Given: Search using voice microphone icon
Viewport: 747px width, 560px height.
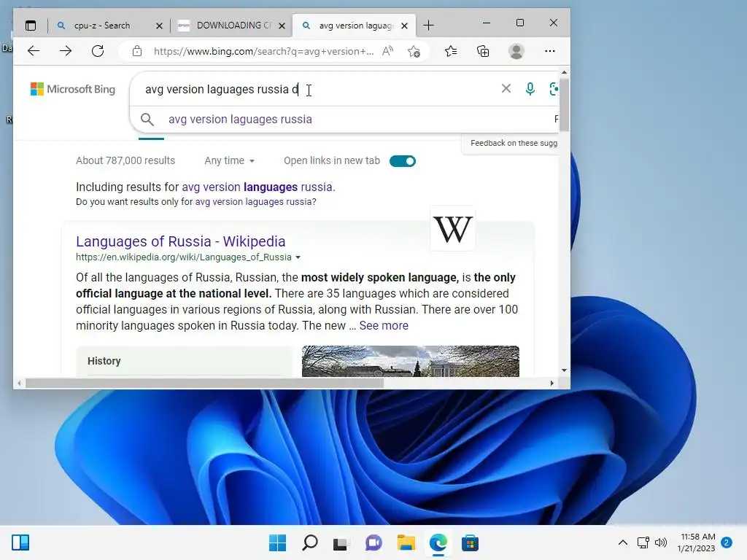Looking at the screenshot, I should (530, 88).
